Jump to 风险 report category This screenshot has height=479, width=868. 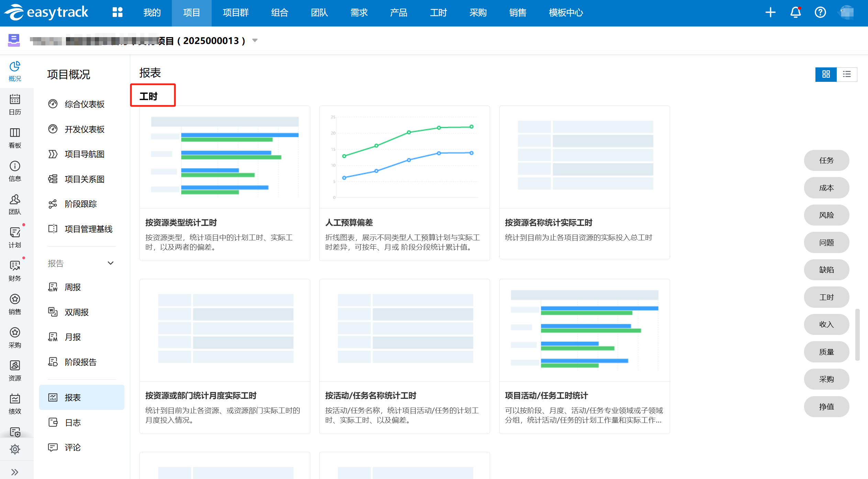click(x=826, y=215)
